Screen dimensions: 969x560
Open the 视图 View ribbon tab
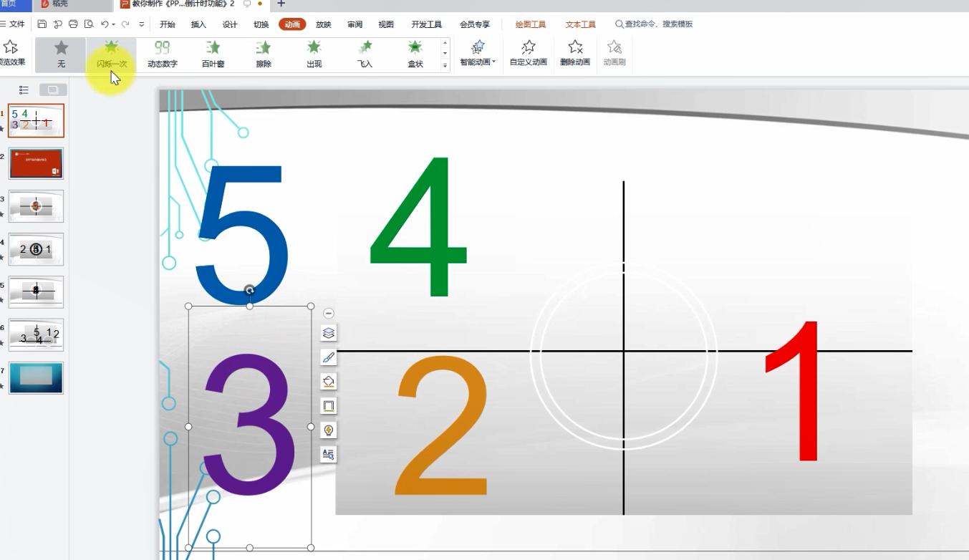pos(386,24)
